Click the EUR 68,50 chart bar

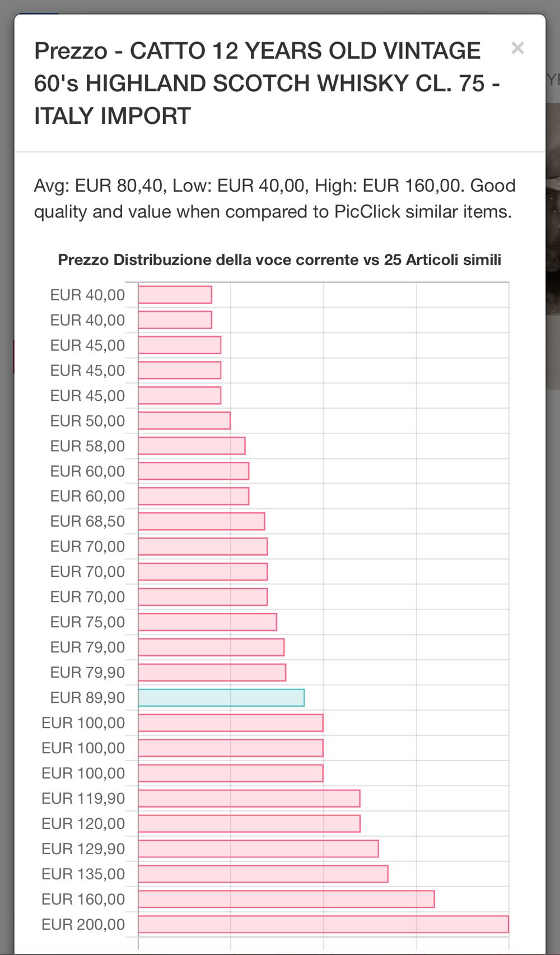click(202, 521)
